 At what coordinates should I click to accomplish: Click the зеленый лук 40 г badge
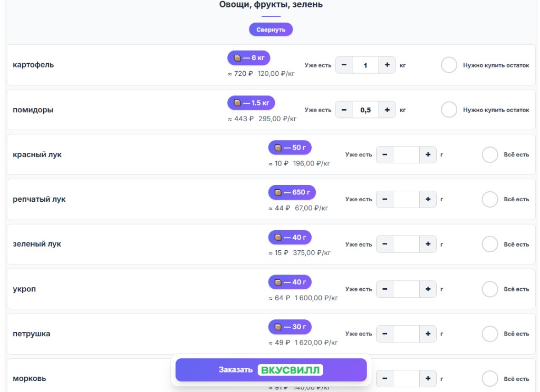click(290, 238)
